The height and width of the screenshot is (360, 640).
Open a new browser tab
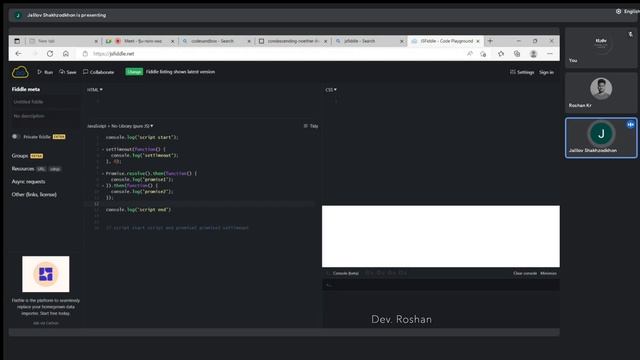(x=490, y=41)
